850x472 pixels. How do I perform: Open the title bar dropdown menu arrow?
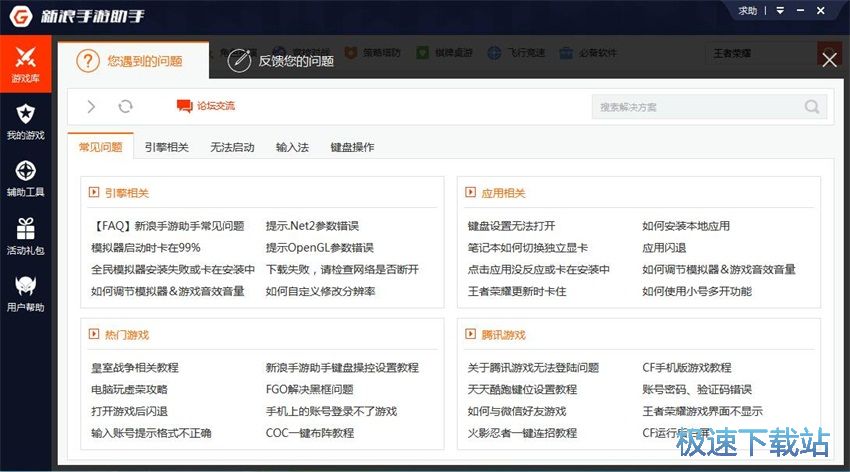780,10
